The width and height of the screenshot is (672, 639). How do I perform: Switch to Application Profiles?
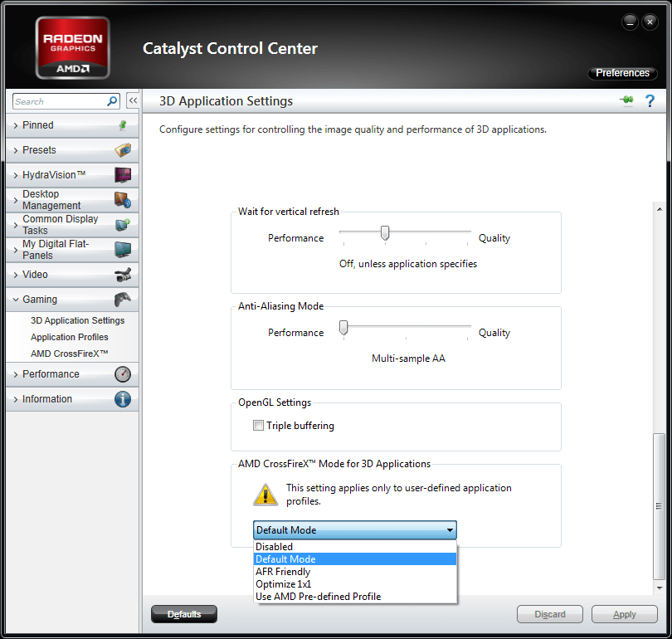tap(71, 337)
